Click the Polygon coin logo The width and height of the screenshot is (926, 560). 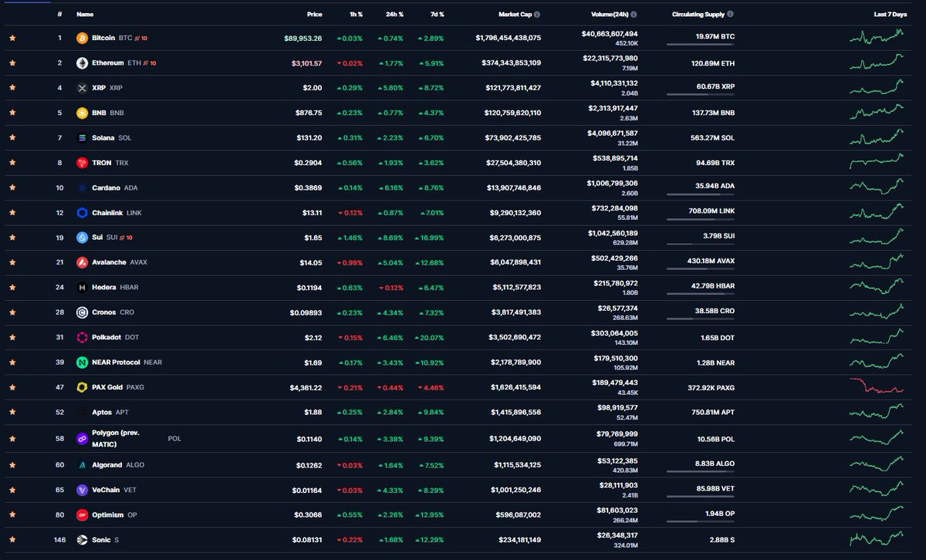tap(83, 438)
